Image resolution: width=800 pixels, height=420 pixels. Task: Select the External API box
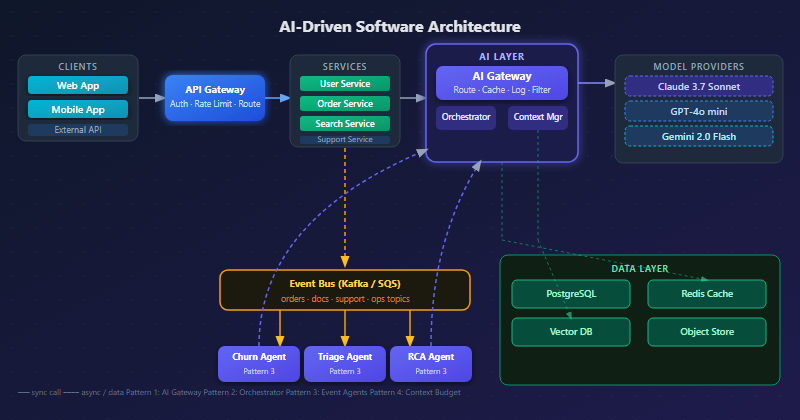[78, 130]
